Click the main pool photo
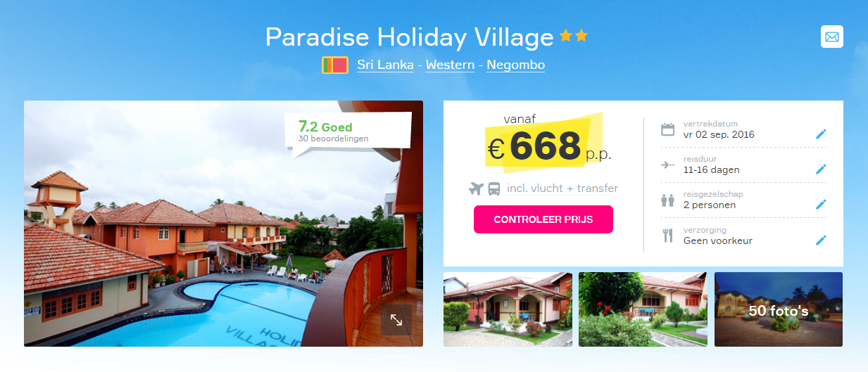The image size is (868, 372). coord(223,224)
